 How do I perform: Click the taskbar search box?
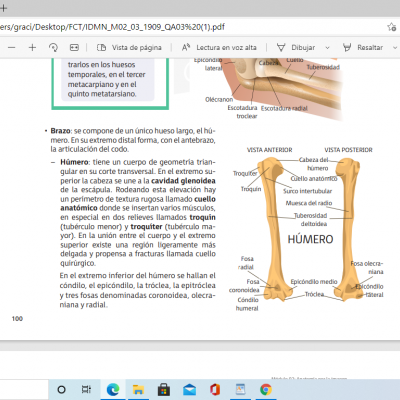tap(24, 389)
